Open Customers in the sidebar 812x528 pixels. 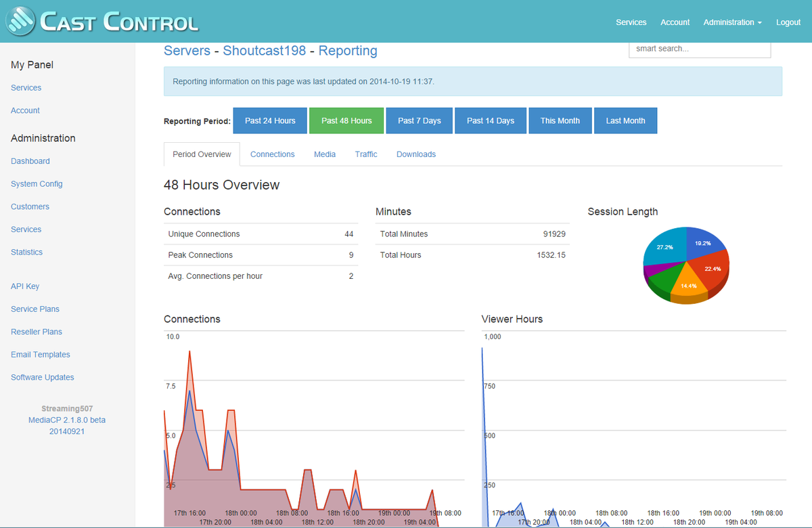[x=30, y=206]
